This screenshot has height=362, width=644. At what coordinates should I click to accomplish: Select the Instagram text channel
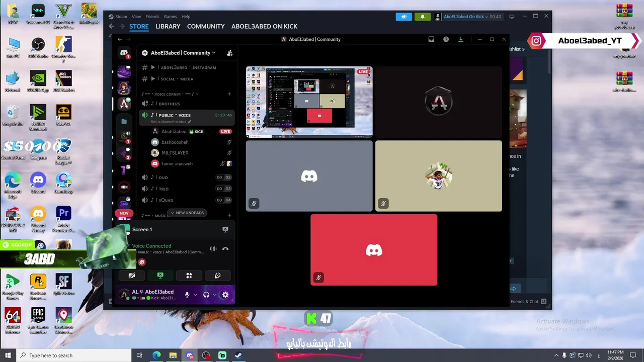coord(186,67)
